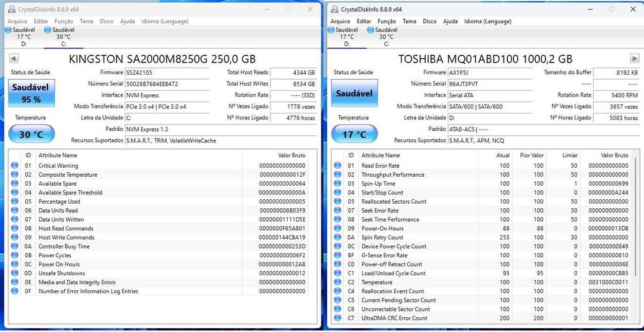Click the Saudável 95 % health button
This screenshot has height=332, width=644.
32,93
